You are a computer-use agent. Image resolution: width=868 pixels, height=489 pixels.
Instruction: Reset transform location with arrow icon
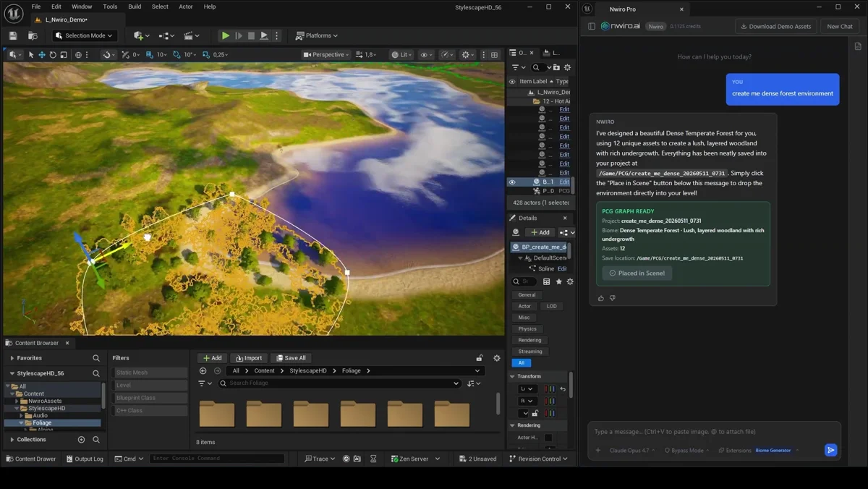tap(563, 389)
